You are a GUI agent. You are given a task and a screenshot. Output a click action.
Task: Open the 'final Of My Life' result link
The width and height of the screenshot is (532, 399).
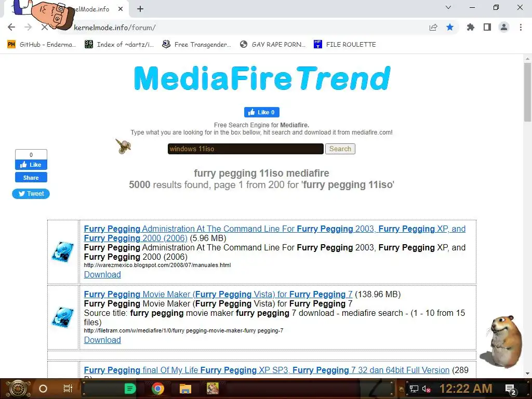pos(267,370)
